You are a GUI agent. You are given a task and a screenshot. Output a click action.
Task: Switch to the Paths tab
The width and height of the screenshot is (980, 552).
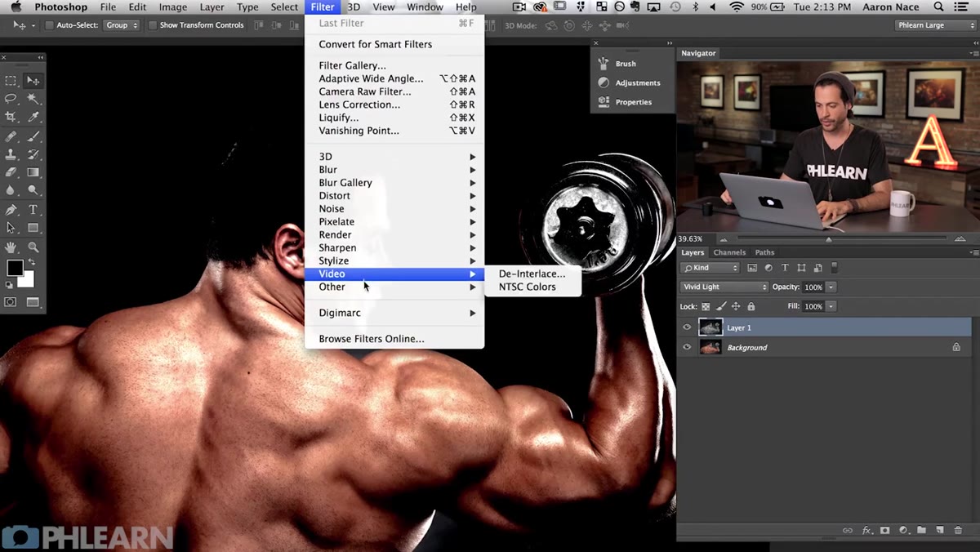764,252
